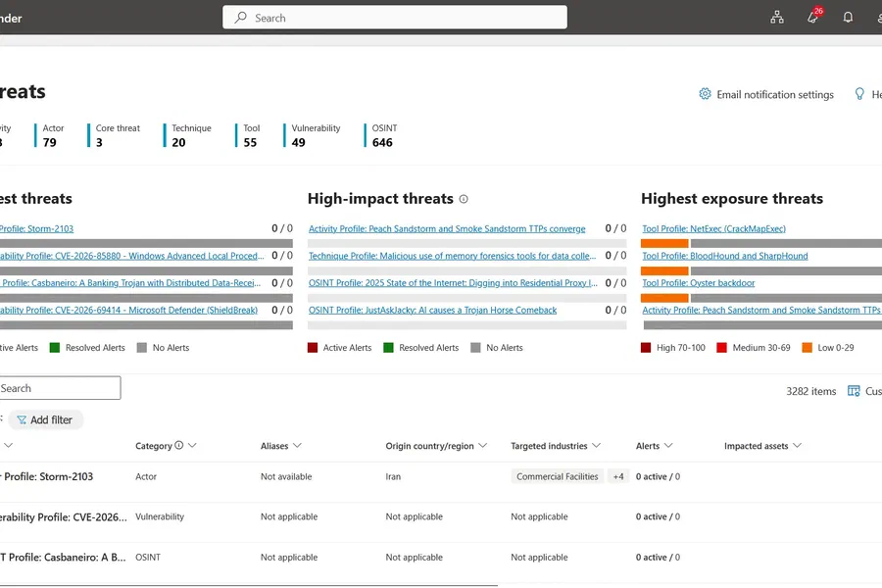Open Targeted industries column chevron
The image size is (882, 588).
tap(596, 446)
